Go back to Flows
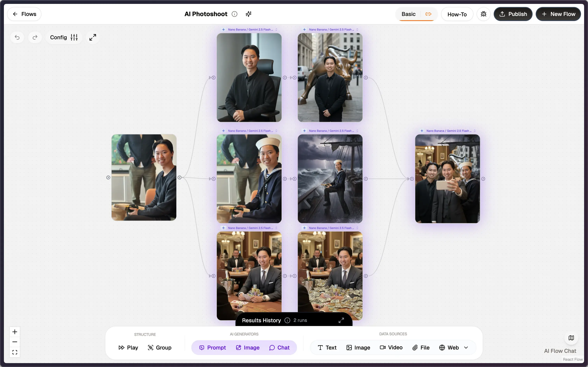588x367 pixels. pos(24,14)
